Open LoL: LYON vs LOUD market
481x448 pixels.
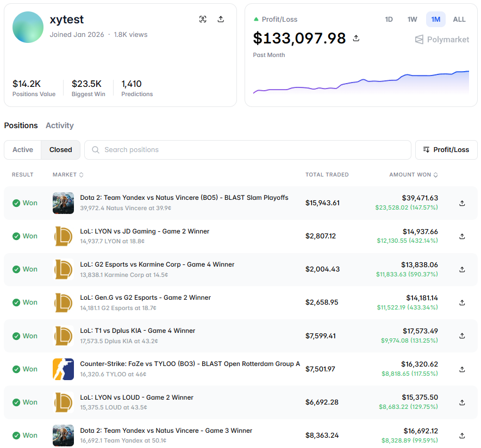click(x=136, y=397)
